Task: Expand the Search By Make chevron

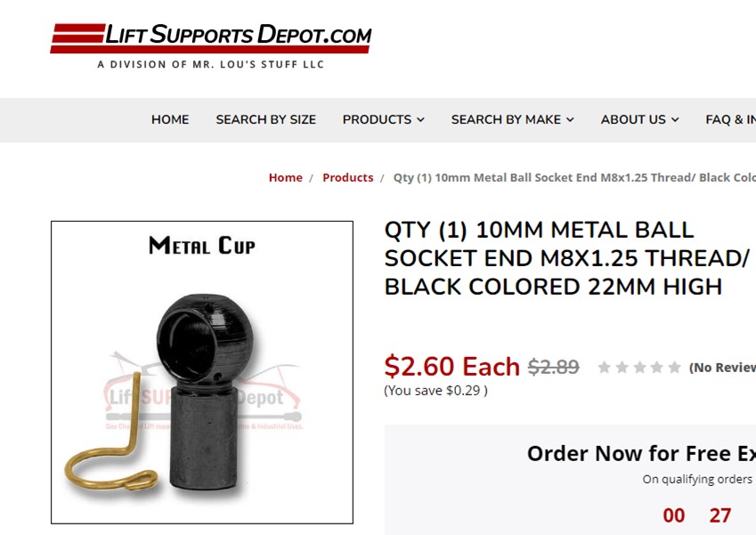Action: (x=570, y=119)
